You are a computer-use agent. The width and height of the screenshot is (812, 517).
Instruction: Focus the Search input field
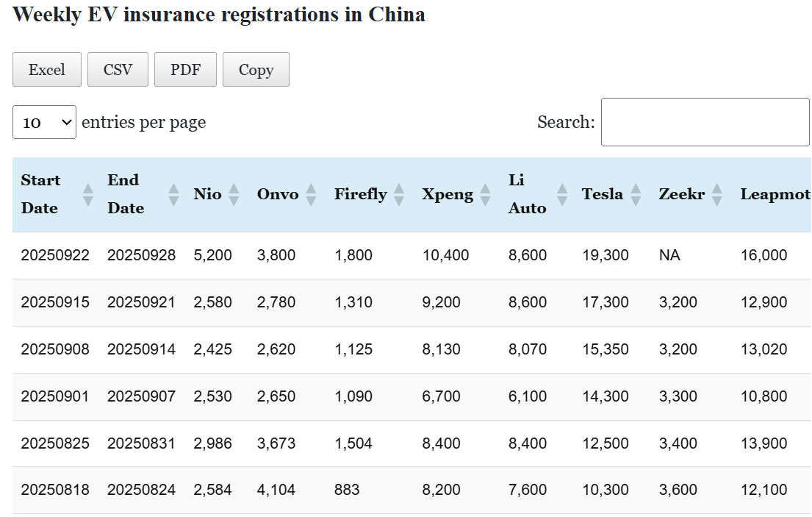705,122
